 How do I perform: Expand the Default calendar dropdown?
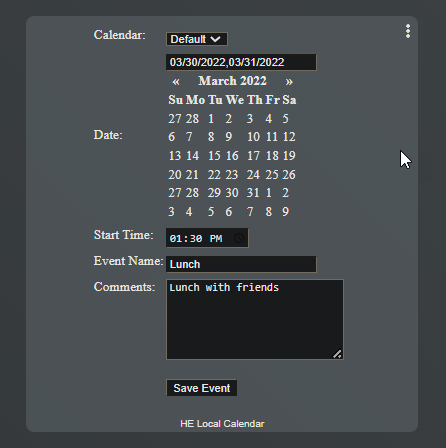click(x=197, y=39)
